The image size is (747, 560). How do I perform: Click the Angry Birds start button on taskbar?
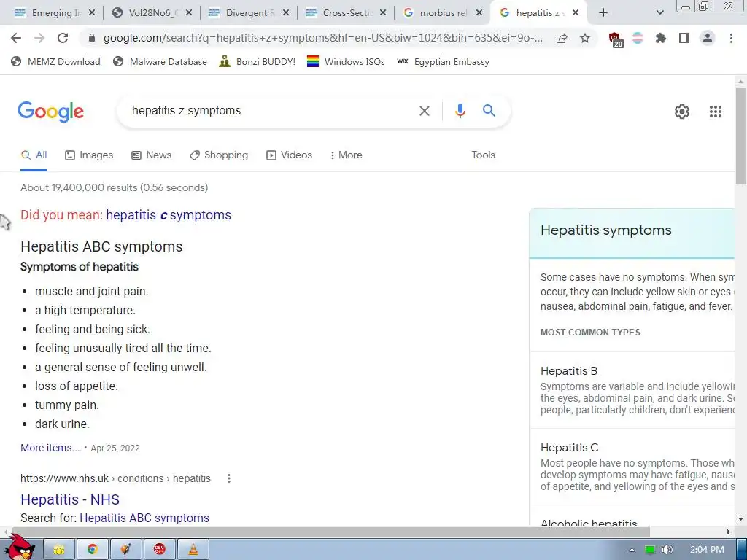pyautogui.click(x=20, y=547)
